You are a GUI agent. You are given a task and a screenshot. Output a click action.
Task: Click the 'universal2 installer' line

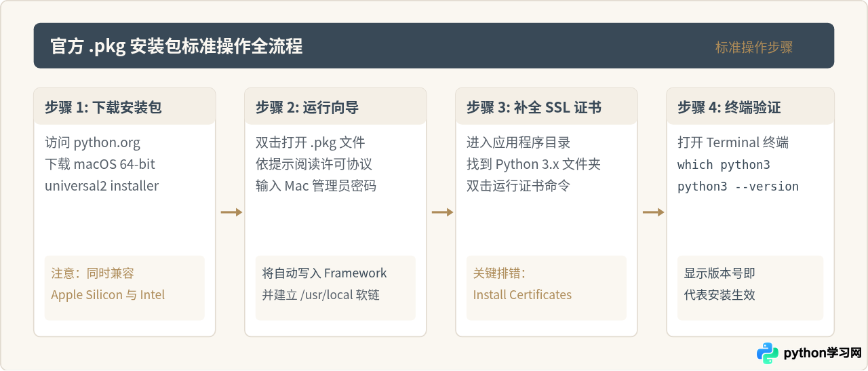coord(102,186)
